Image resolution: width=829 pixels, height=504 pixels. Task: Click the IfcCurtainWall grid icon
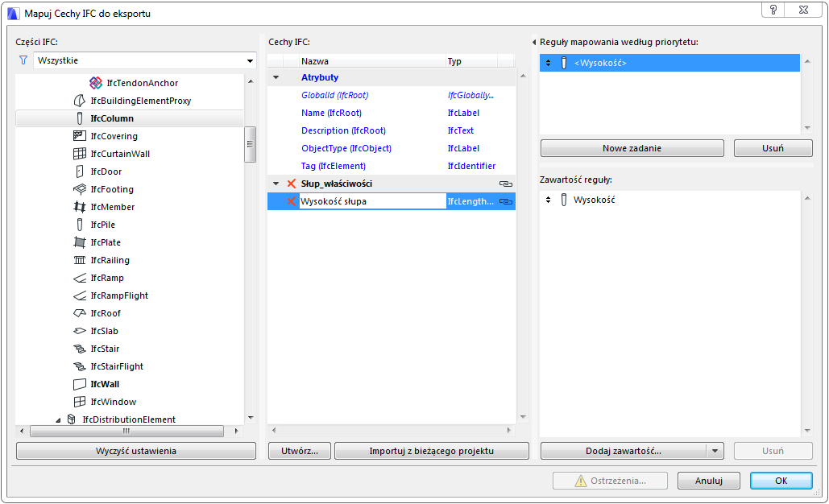pos(80,154)
